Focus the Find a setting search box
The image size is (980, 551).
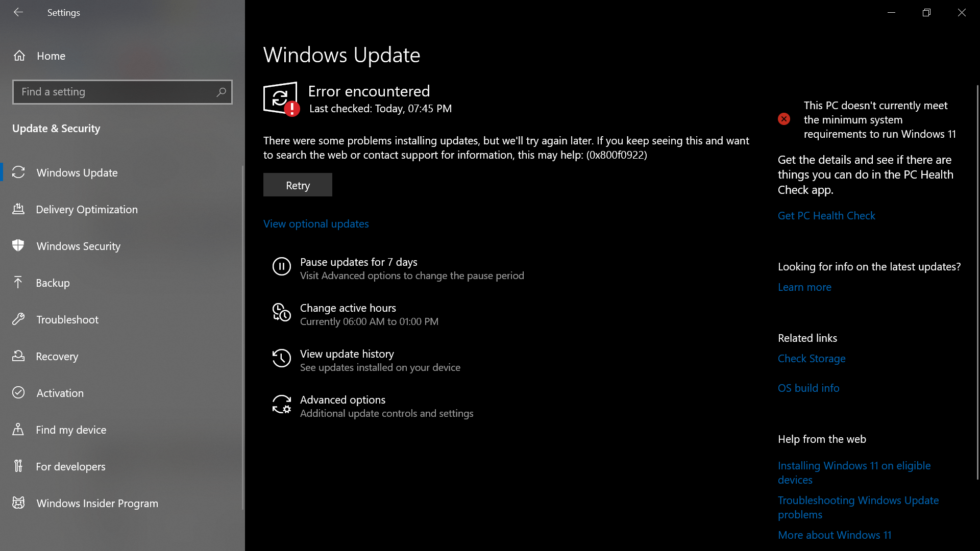[122, 92]
